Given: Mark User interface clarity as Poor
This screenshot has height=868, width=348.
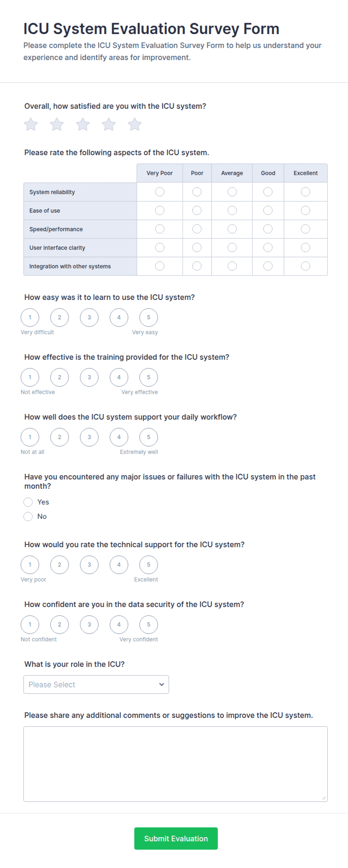Looking at the screenshot, I should (197, 248).
